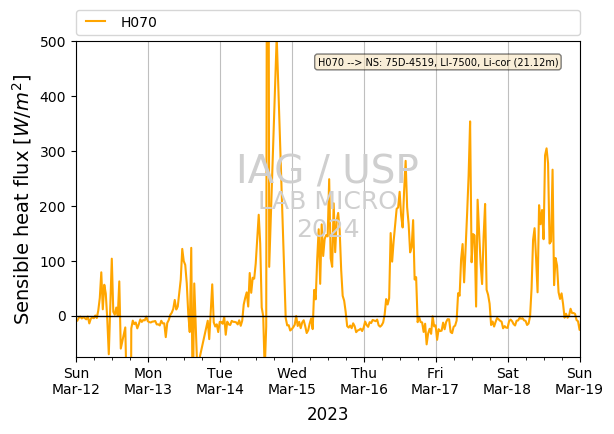Click the Sun Mar-19 date label
Viewport: 614px width, 434px height.
tap(579, 381)
